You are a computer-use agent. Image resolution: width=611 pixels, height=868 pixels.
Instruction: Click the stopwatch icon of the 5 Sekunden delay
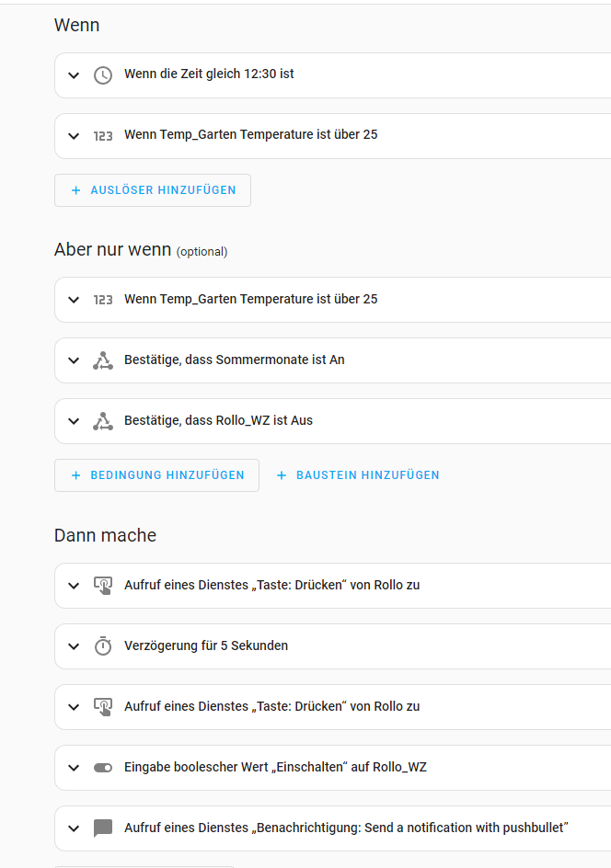click(x=103, y=645)
